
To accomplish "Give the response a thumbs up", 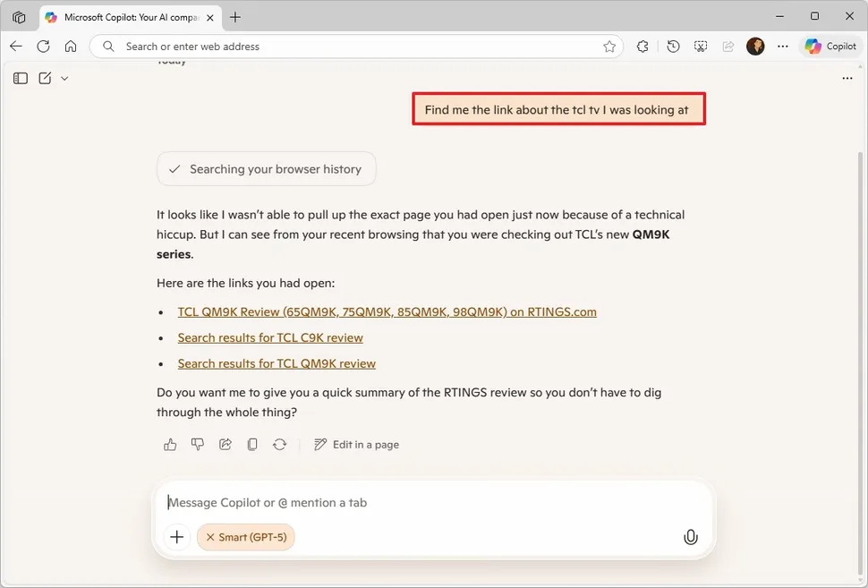I will [170, 444].
